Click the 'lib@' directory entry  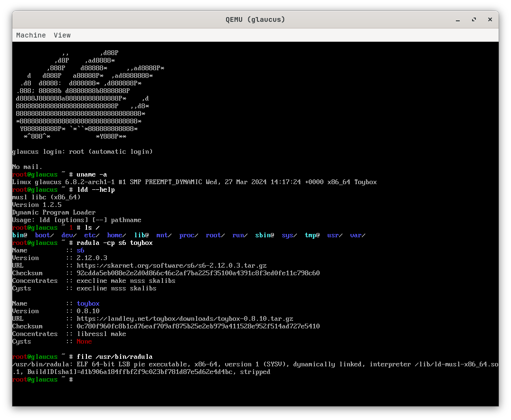tap(142, 235)
